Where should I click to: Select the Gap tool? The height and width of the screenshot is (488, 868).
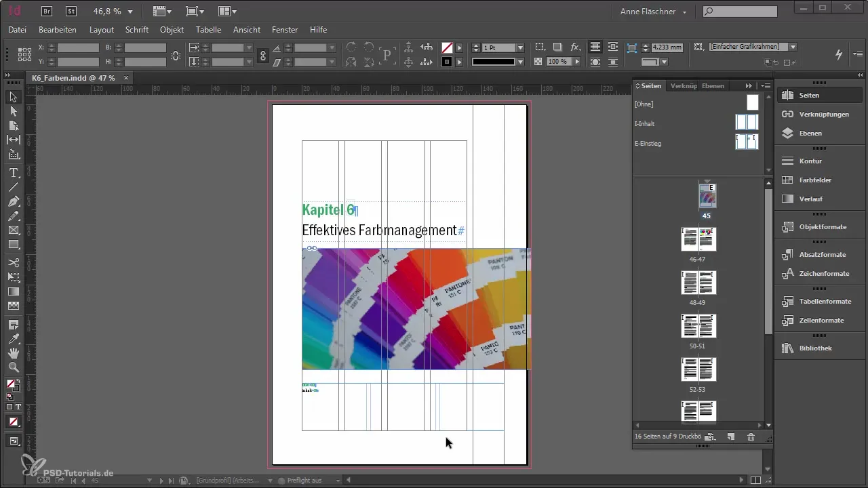click(x=14, y=140)
